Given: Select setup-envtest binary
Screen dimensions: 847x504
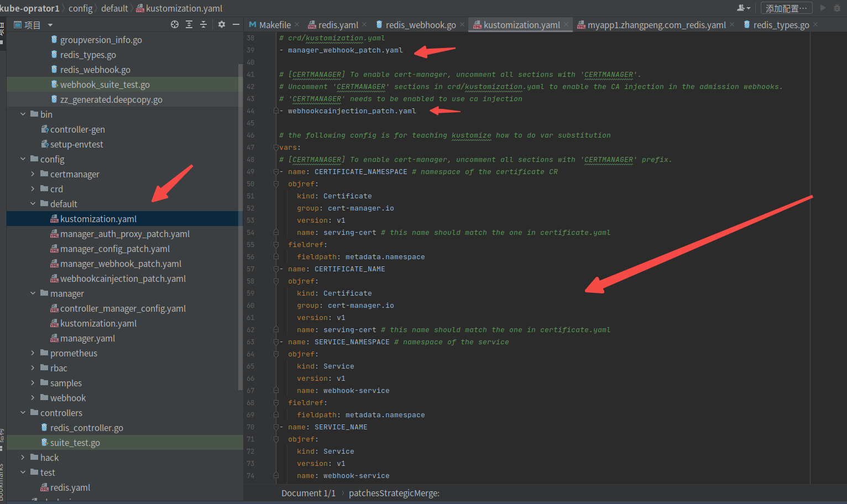Looking at the screenshot, I should (77, 144).
